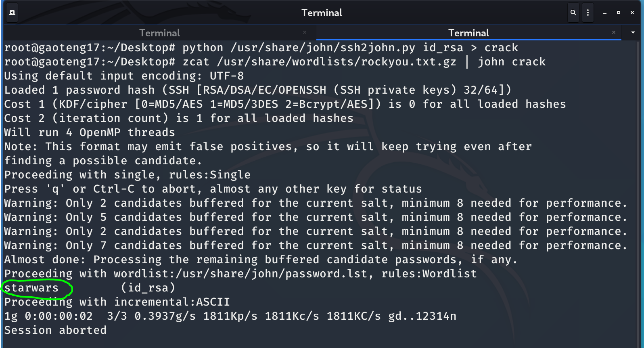Open the three-dot terminal menu
The image size is (644, 348).
(x=588, y=13)
